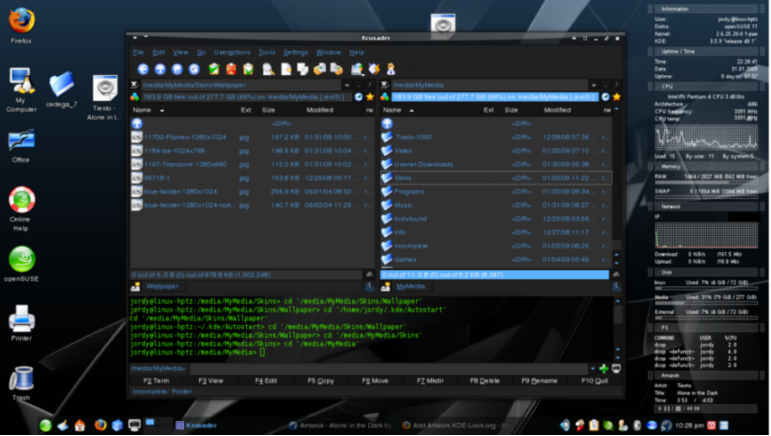This screenshot has width=771, height=436.
Task: Open the Edit menu
Action: point(158,52)
